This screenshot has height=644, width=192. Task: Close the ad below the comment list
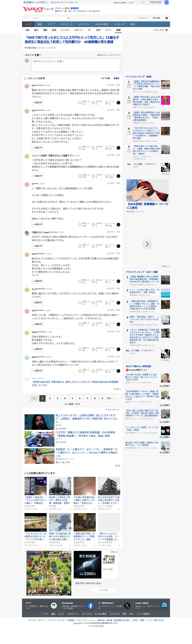pos(120,389)
